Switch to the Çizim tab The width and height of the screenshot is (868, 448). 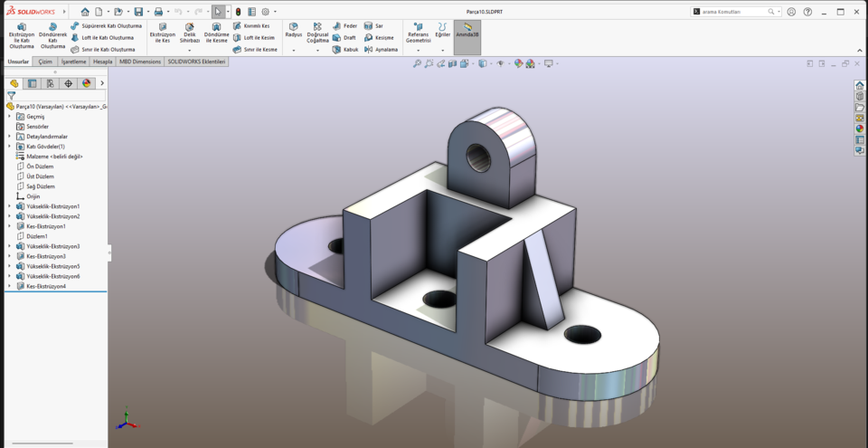(x=45, y=62)
